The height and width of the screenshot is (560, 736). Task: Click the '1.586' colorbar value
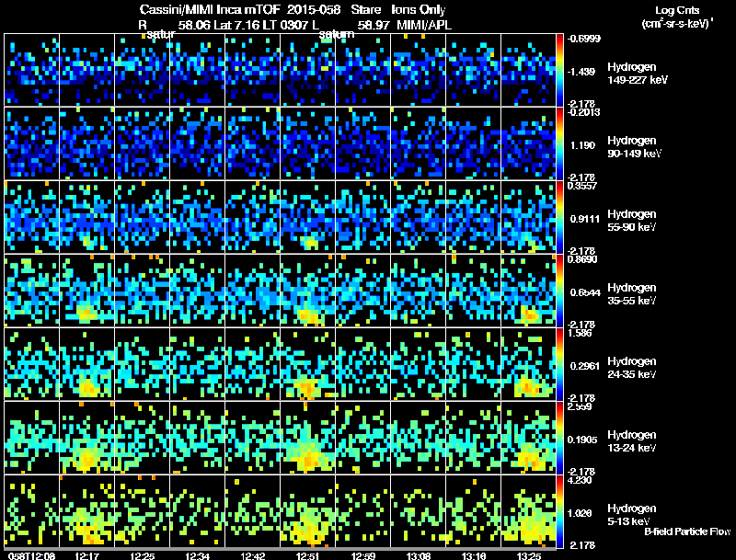pyautogui.click(x=581, y=333)
